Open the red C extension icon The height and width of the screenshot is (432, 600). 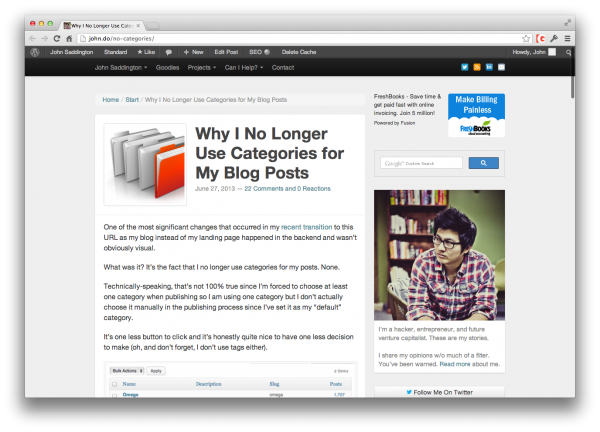click(541, 39)
